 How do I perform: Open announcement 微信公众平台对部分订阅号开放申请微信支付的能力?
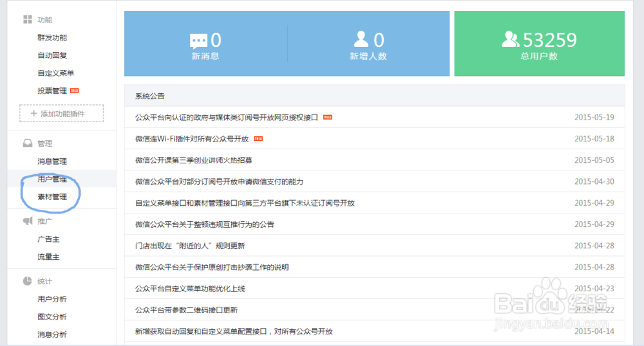(220, 181)
